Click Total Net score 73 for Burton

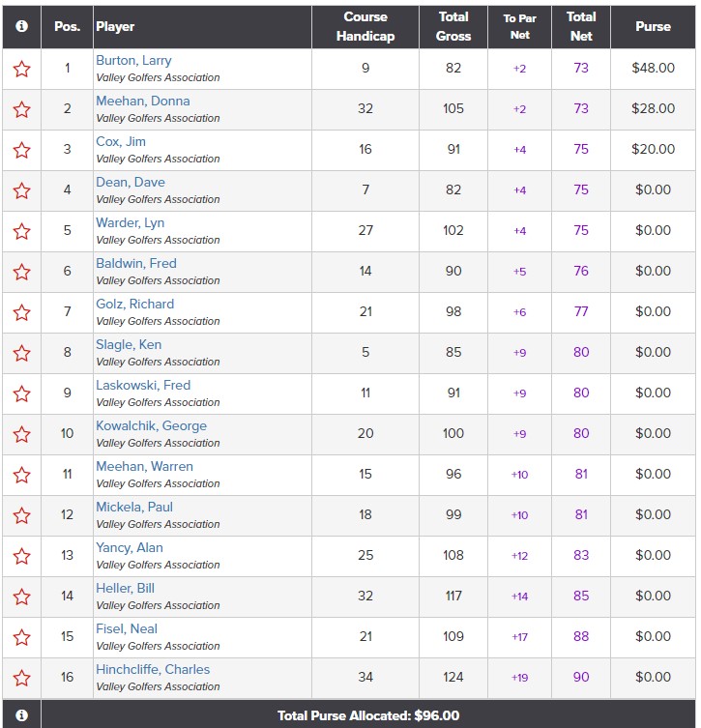tap(581, 69)
